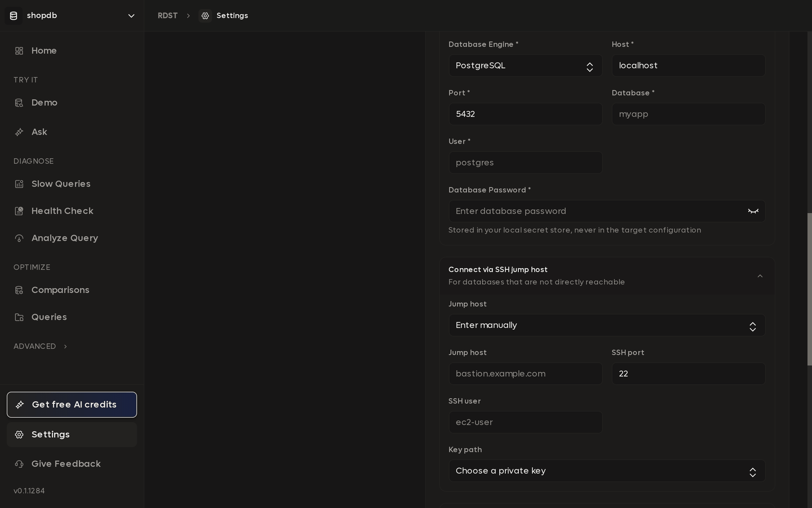This screenshot has width=812, height=508.
Task: Click the Settings breadcrumb text
Action: click(x=232, y=16)
